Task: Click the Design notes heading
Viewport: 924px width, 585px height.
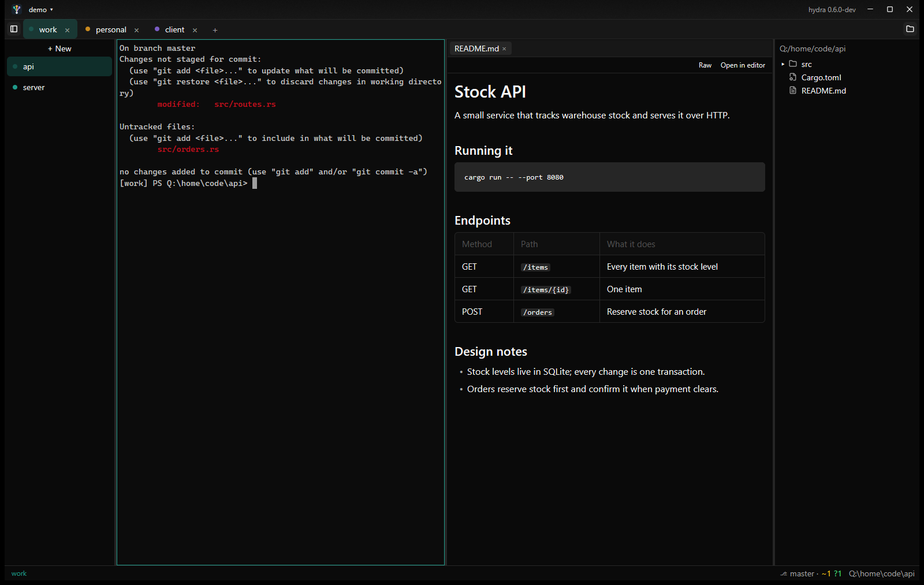Action: click(x=490, y=352)
